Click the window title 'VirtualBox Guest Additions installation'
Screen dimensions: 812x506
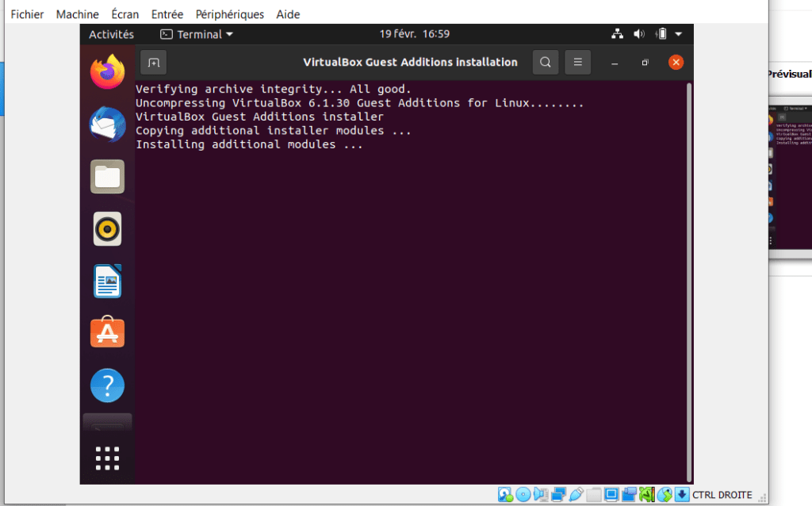click(x=410, y=63)
